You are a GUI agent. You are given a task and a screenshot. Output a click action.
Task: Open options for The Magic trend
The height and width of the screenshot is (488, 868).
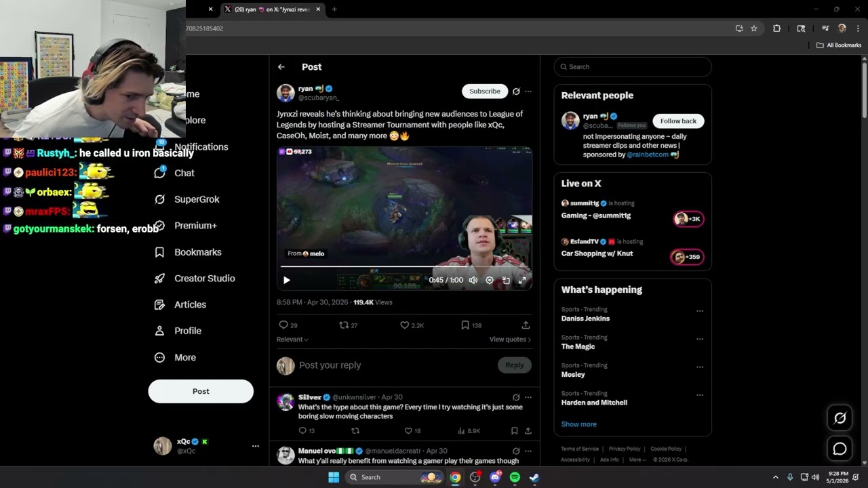click(700, 339)
